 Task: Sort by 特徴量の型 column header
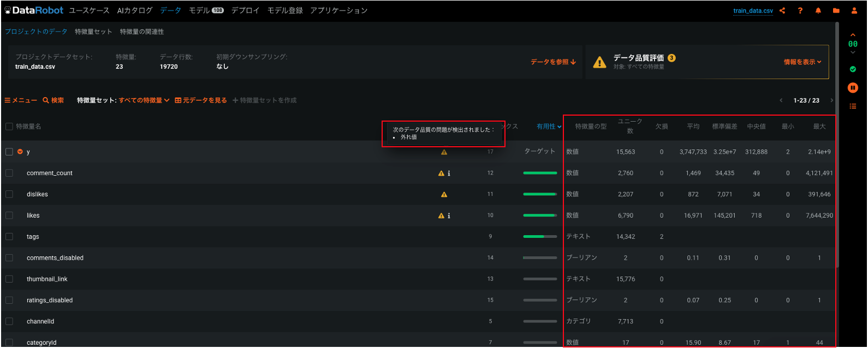pyautogui.click(x=591, y=127)
